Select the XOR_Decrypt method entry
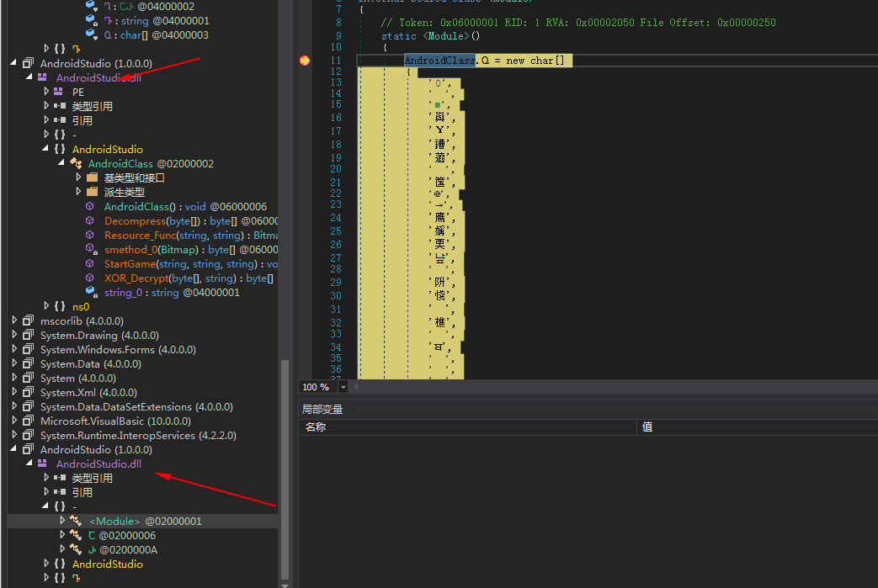The height and width of the screenshot is (588, 878). coord(189,278)
